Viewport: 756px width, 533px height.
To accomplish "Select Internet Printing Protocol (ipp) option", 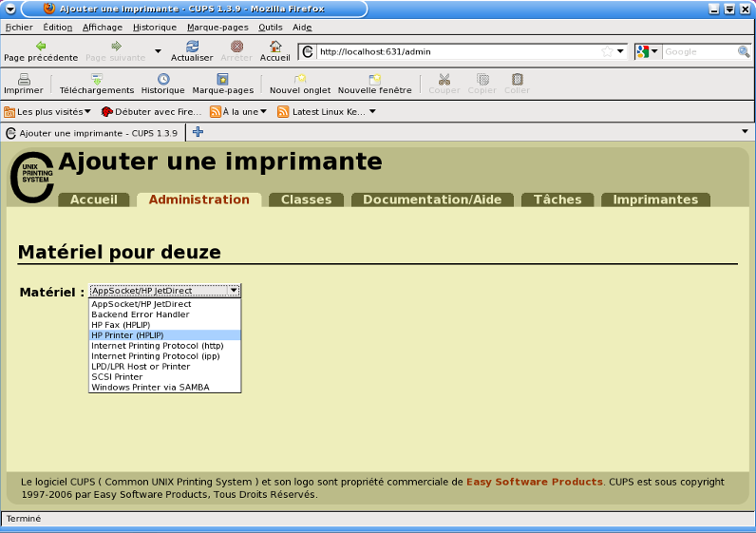I will pyautogui.click(x=165, y=356).
